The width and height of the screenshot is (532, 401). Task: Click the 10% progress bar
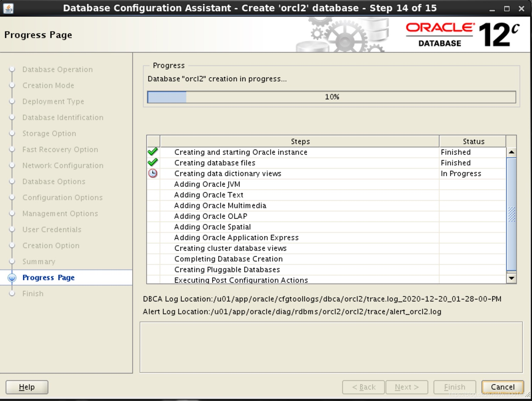tap(331, 97)
